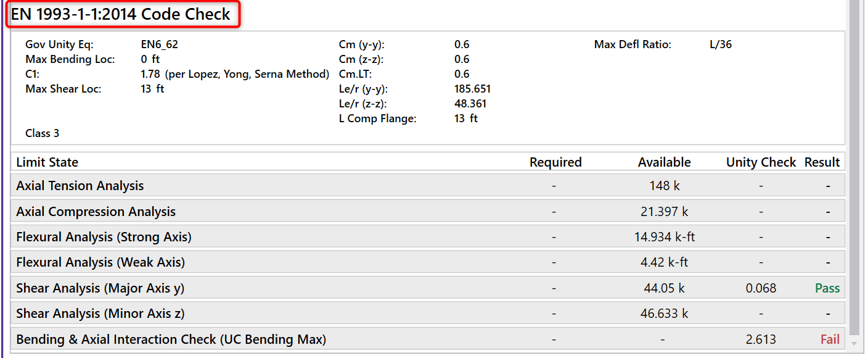Click the Gov Unity Eq value EN6_62
868x358 pixels.
pyautogui.click(x=159, y=44)
